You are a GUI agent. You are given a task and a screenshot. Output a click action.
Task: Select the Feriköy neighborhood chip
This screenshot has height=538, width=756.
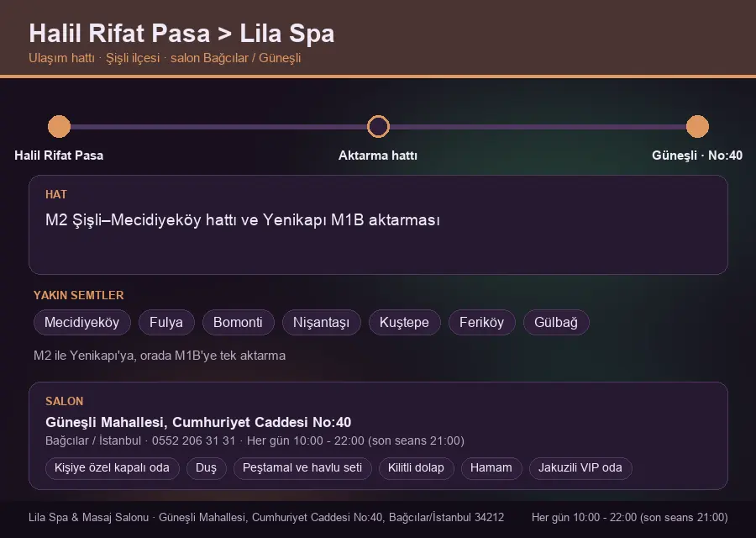(481, 322)
